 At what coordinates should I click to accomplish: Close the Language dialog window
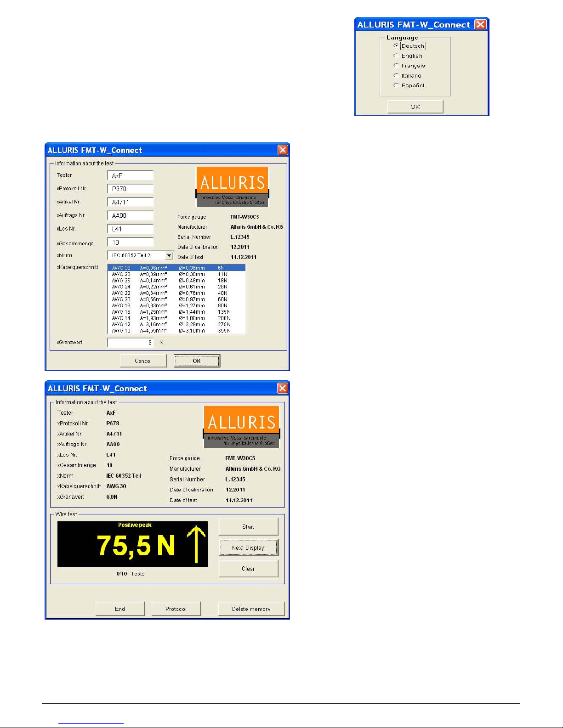[480, 24]
